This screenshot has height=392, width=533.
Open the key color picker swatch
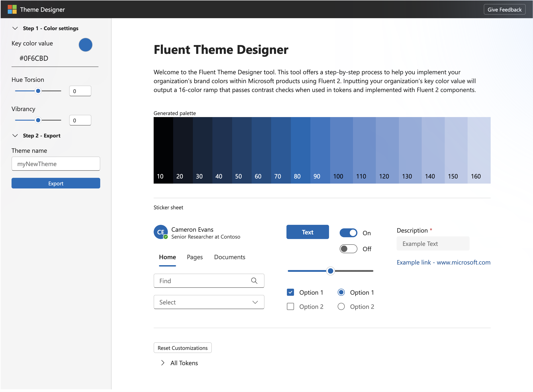85,45
